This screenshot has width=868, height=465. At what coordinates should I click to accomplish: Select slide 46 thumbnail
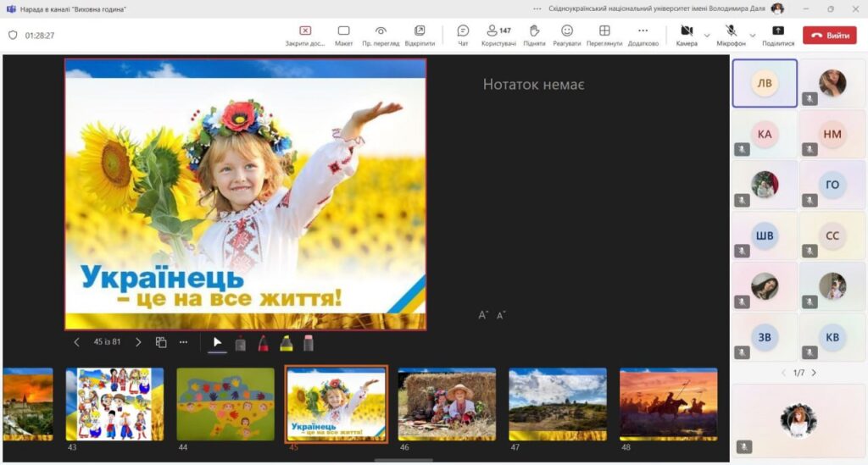[x=448, y=403]
